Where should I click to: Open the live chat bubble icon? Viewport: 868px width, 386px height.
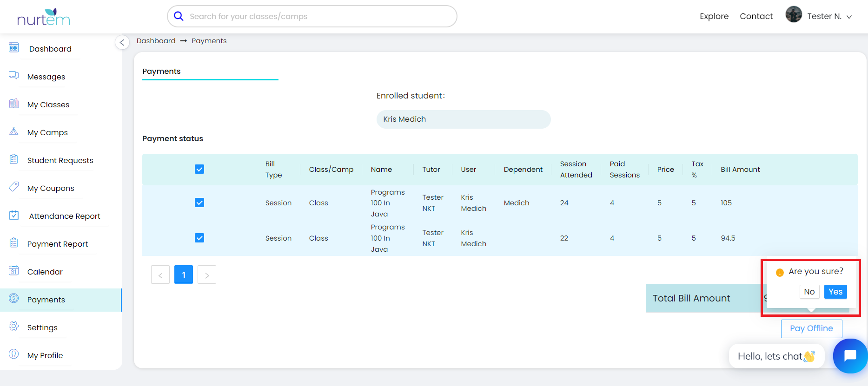(850, 356)
